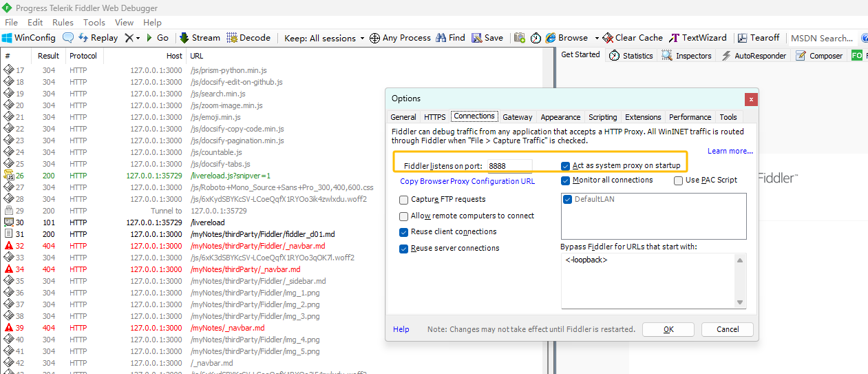
Task: Click Cancel in Options dialog
Action: pos(728,329)
